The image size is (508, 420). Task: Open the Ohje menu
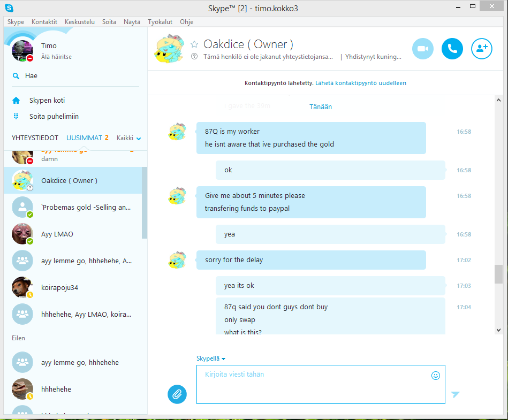[187, 22]
